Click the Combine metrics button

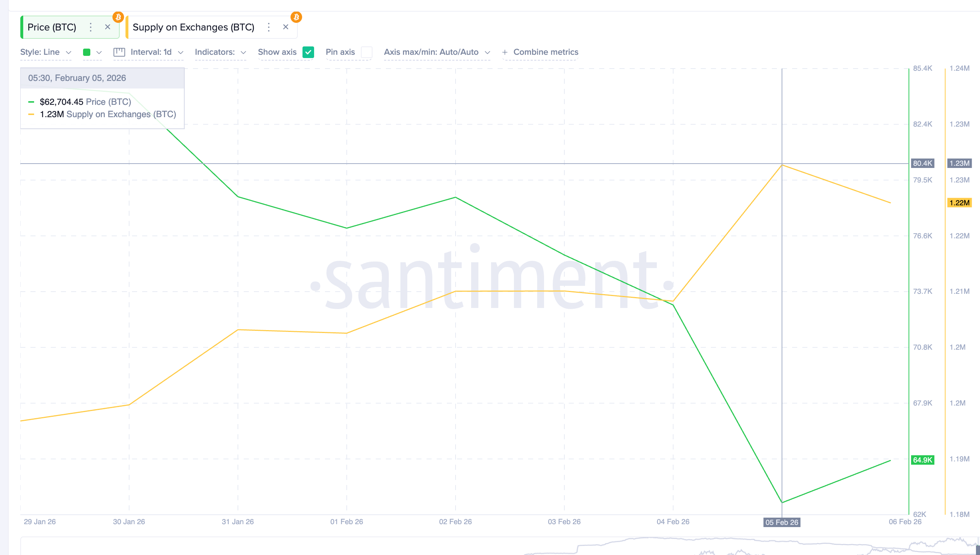tap(545, 52)
